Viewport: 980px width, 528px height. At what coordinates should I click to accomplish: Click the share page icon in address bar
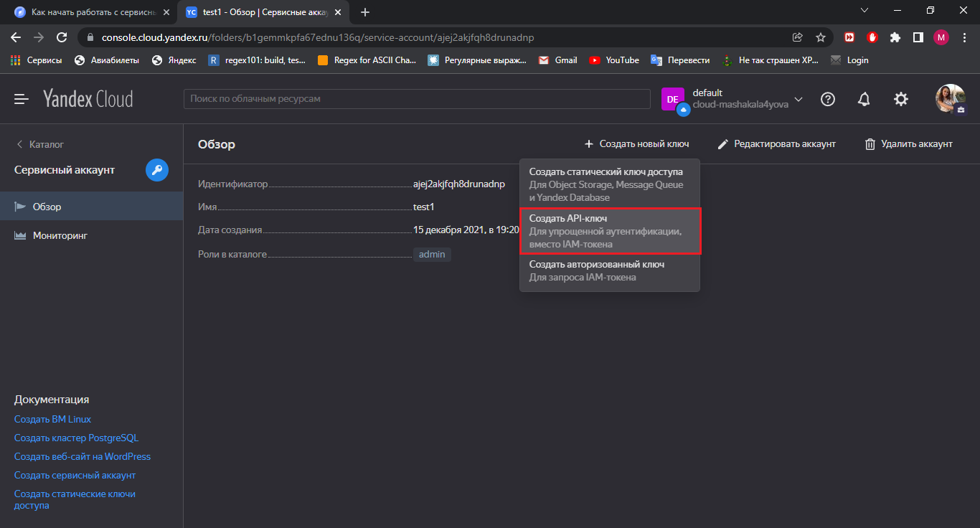[798, 37]
